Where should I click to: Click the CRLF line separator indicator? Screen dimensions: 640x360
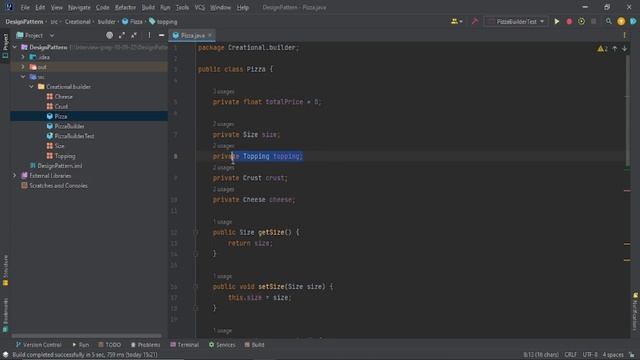point(570,355)
